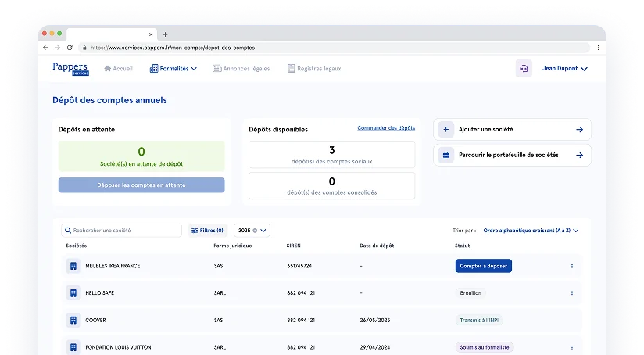Focus the Rechercher une société field
The image size is (644, 355).
tap(122, 231)
